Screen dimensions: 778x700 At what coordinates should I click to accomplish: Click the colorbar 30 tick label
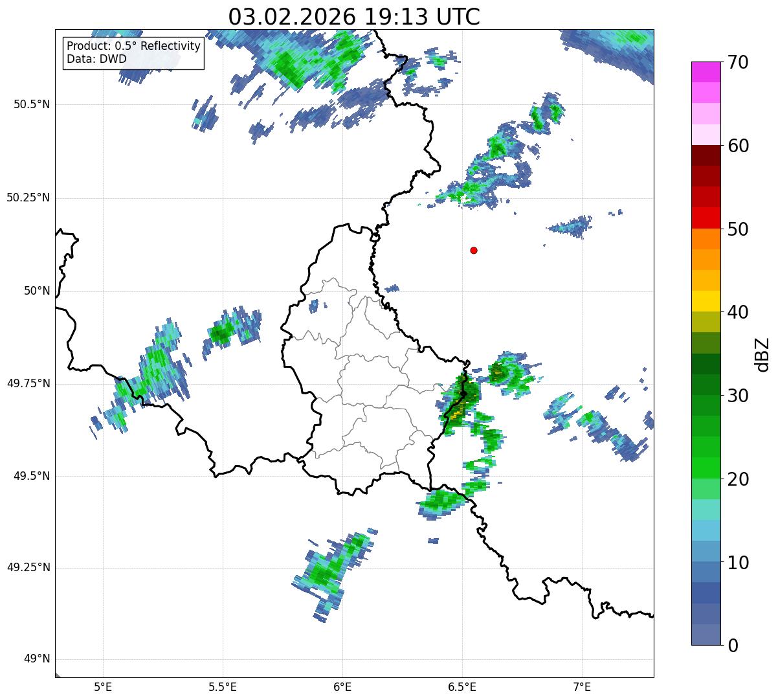(x=738, y=396)
